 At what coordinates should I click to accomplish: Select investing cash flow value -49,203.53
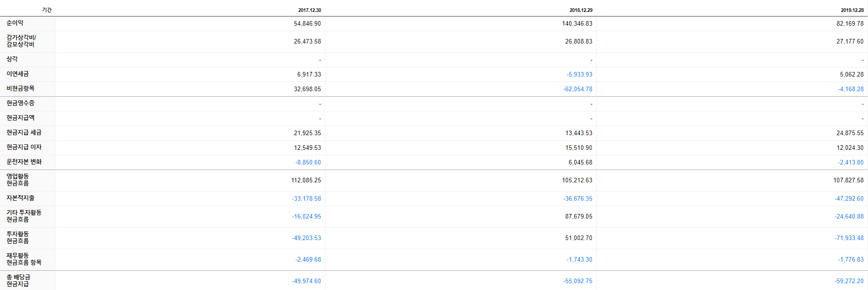[x=307, y=238]
